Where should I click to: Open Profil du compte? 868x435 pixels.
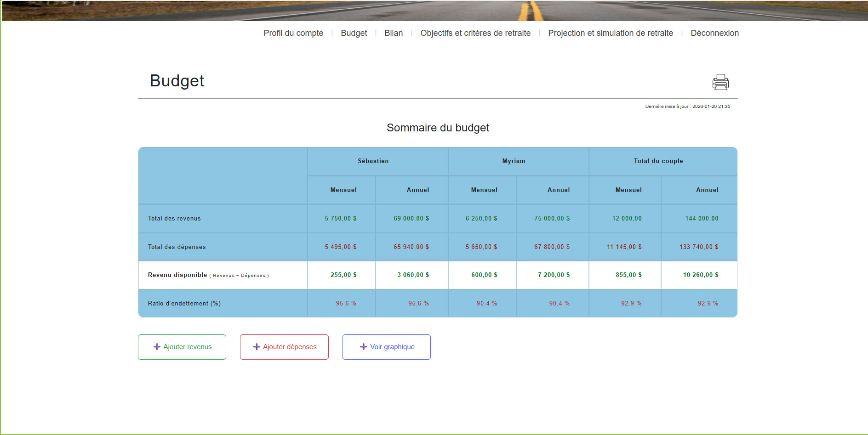tap(293, 33)
